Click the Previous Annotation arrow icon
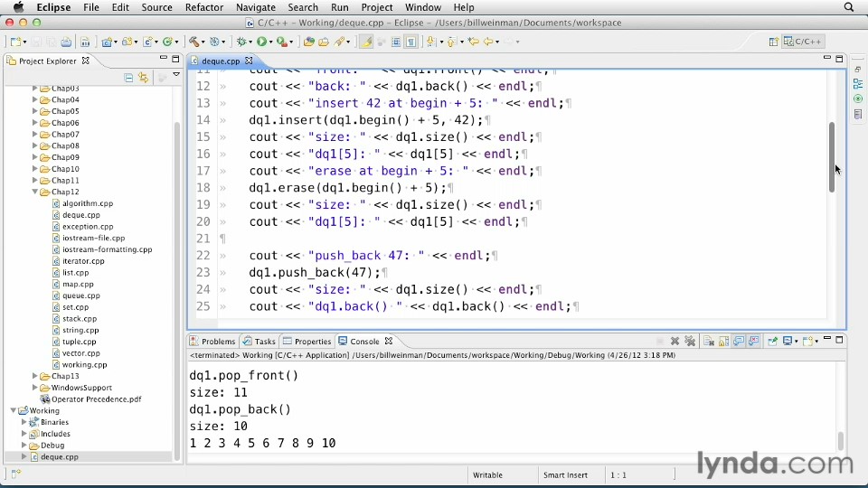This screenshot has width=868, height=488. pyautogui.click(x=452, y=42)
